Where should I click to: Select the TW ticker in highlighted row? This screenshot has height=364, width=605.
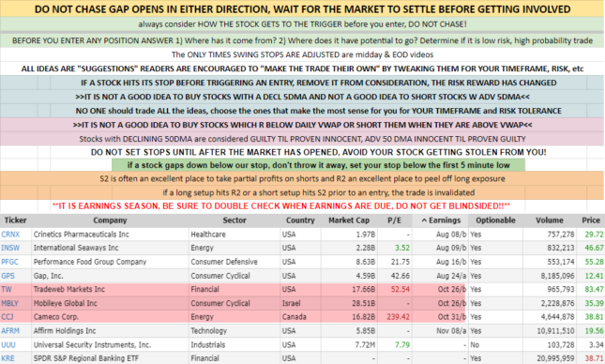[7, 290]
